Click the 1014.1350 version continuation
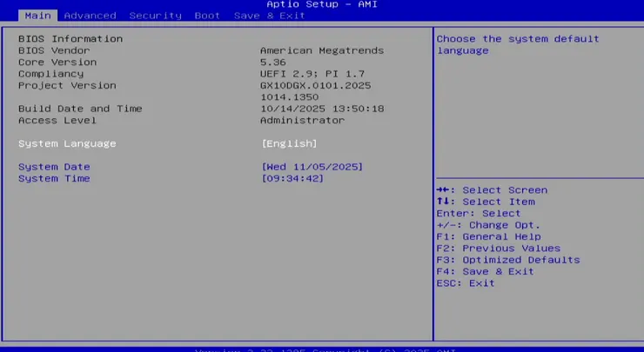 click(x=290, y=97)
